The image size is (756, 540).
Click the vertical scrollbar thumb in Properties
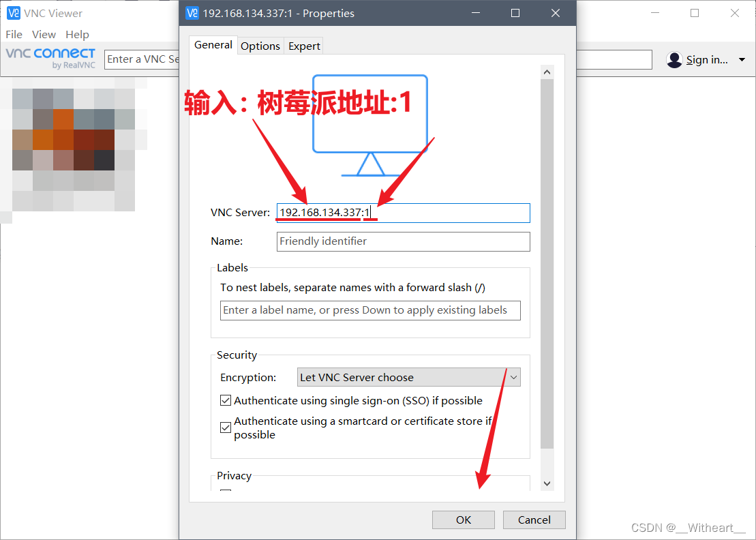[547, 264]
